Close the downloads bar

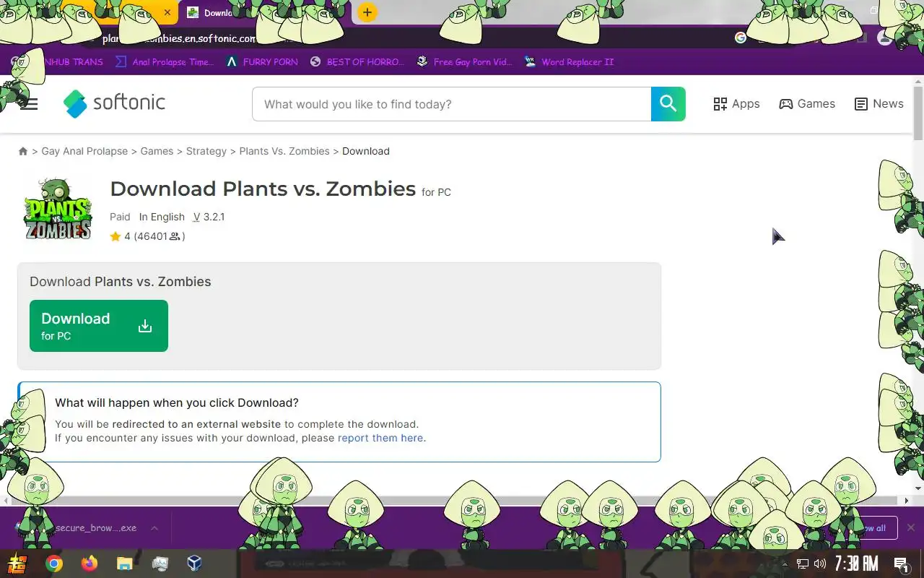click(x=911, y=527)
